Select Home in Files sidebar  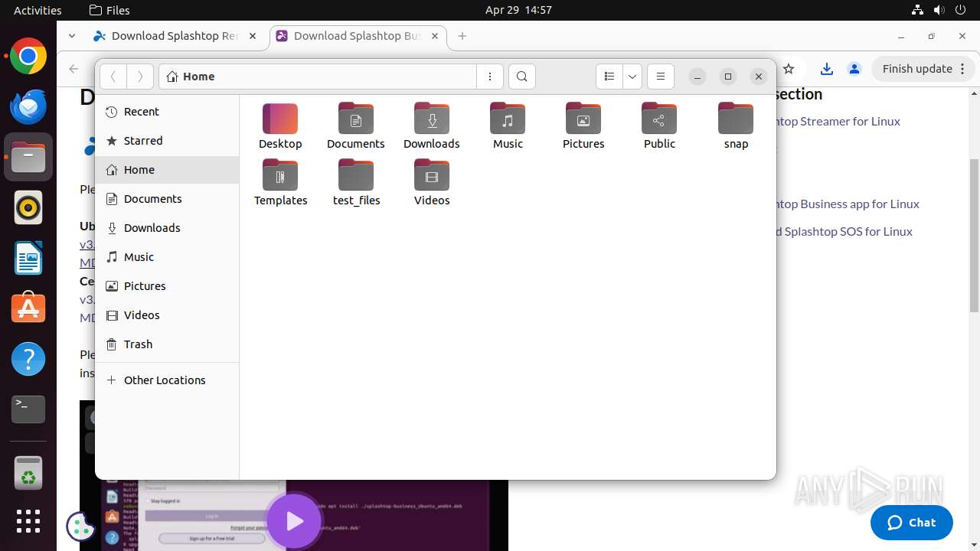(x=167, y=170)
